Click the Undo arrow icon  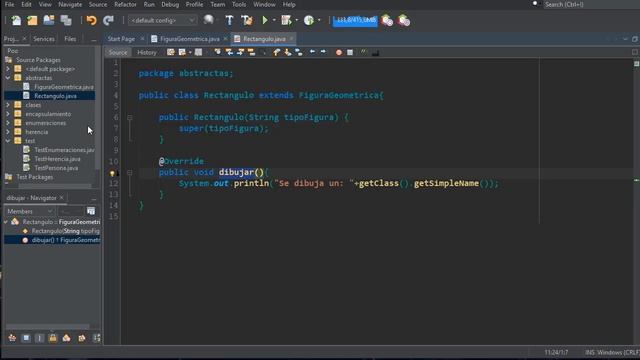tap(91, 20)
